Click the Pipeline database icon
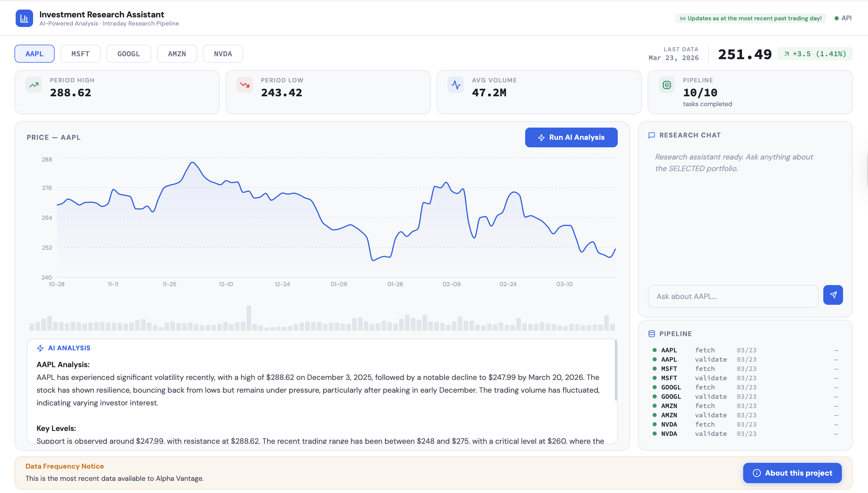 point(651,334)
